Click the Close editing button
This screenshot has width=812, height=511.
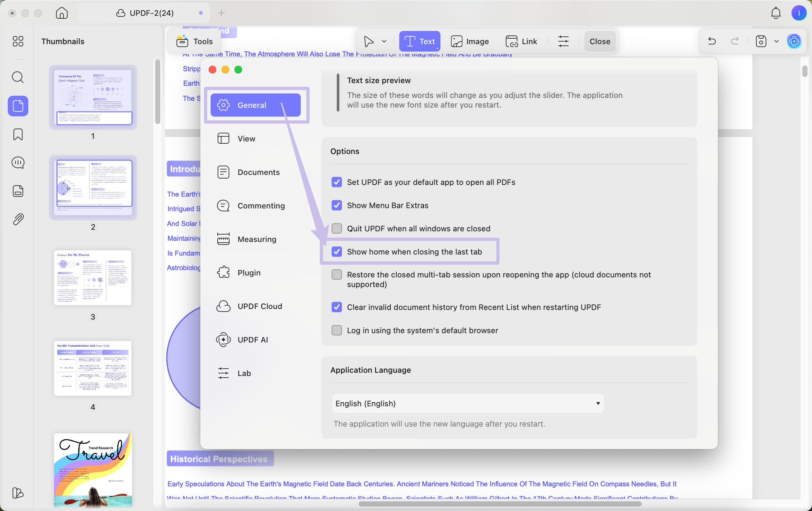point(600,41)
